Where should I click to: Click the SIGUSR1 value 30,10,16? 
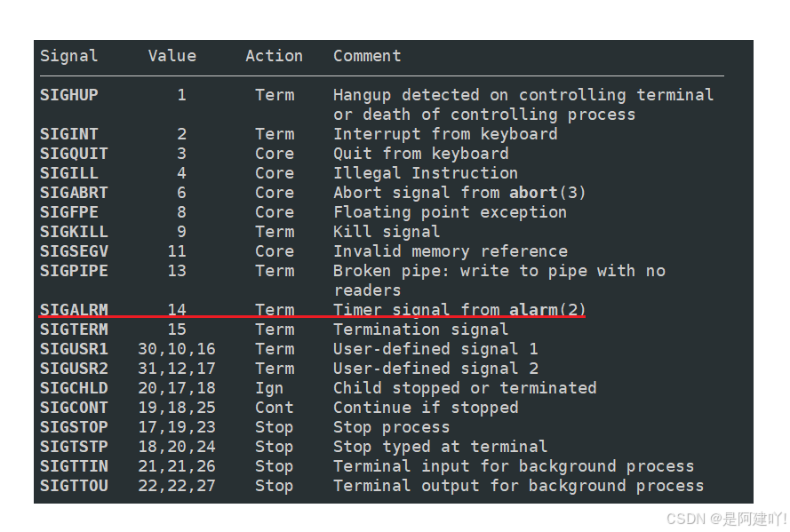tap(177, 349)
